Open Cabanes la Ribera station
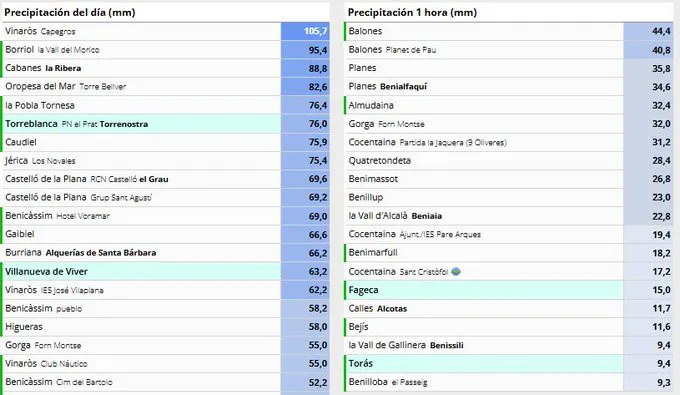This screenshot has width=680, height=395. pos(166,68)
